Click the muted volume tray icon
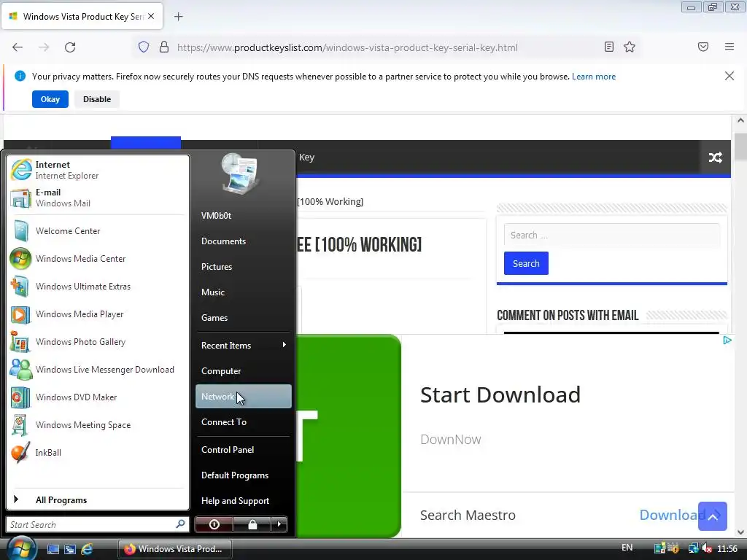Viewport: 747px width, 560px height. pyautogui.click(x=707, y=548)
